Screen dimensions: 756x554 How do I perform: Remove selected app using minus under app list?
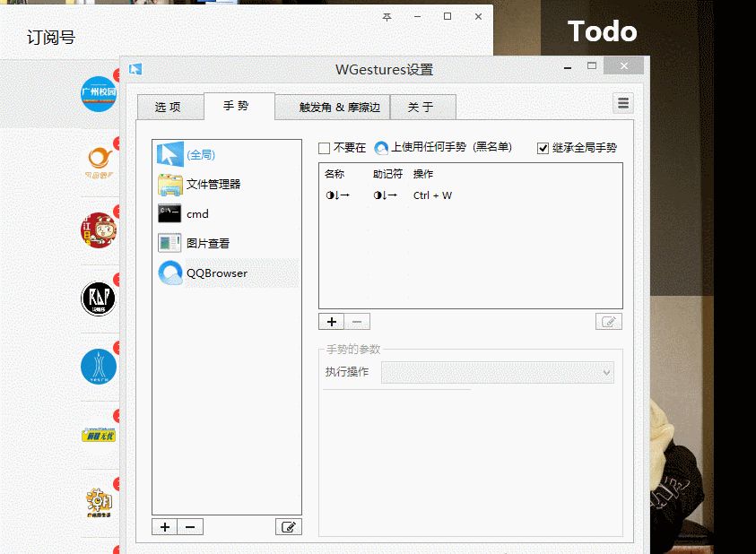[x=189, y=527]
